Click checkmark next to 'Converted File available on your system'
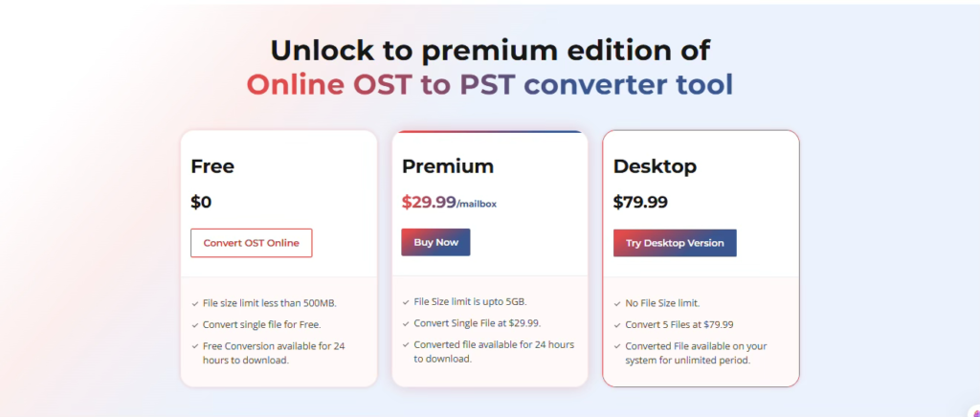The height and width of the screenshot is (417, 980). point(617,345)
